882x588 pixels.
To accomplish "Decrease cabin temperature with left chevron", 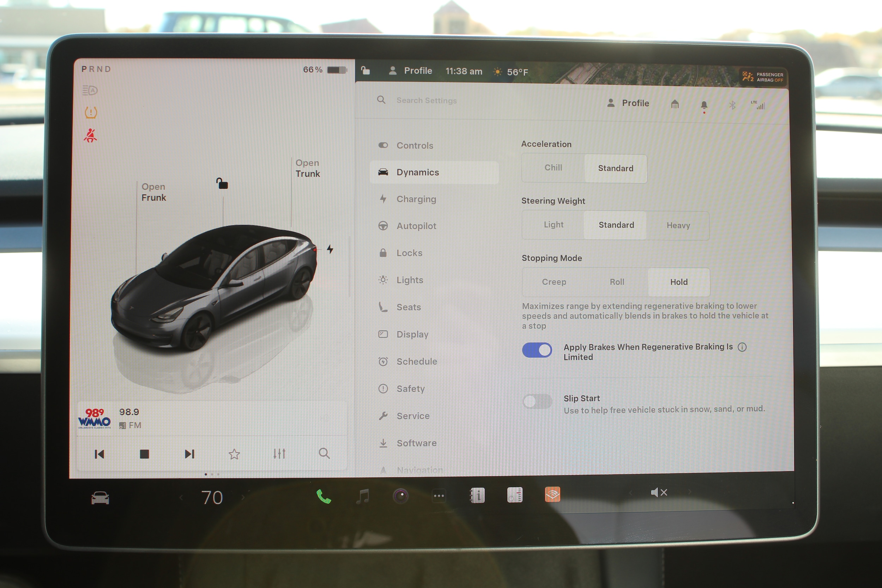I will 181,498.
